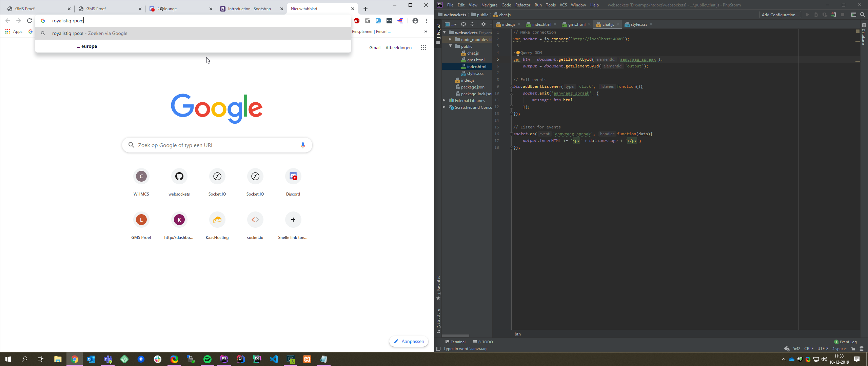Viewport: 868px width, 366px height.
Task: Switch to the styles.css editor tab
Action: (638, 24)
